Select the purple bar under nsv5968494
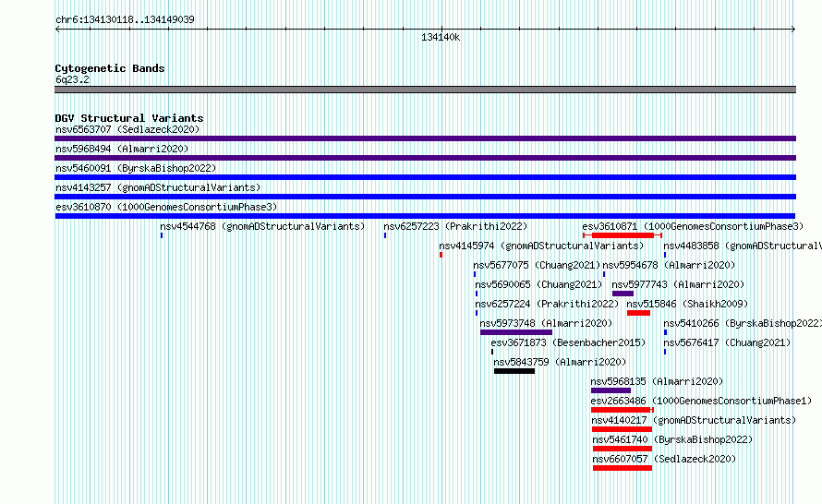822x504 pixels. point(425,158)
